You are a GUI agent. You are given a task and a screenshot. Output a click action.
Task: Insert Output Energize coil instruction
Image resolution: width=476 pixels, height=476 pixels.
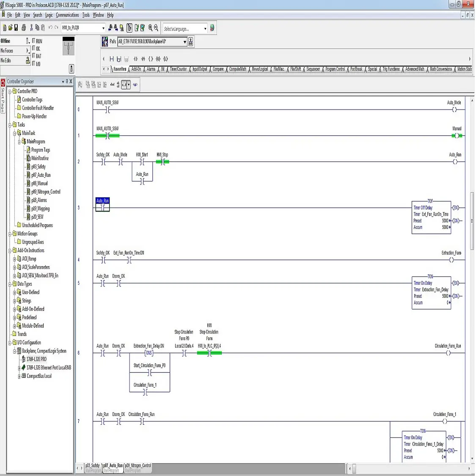tap(151, 59)
